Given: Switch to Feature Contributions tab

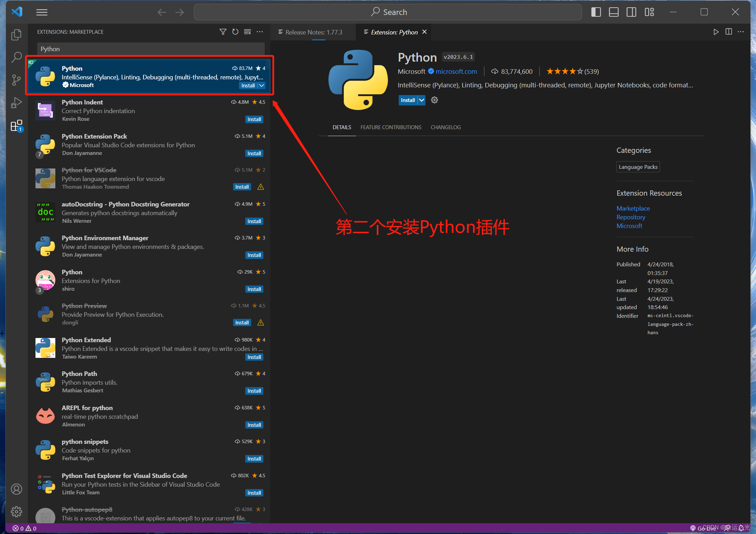Looking at the screenshot, I should pyautogui.click(x=391, y=127).
